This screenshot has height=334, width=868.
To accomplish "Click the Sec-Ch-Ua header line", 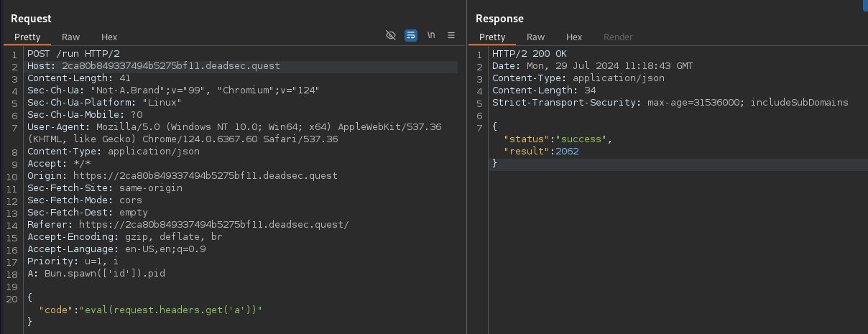I will (173, 91).
